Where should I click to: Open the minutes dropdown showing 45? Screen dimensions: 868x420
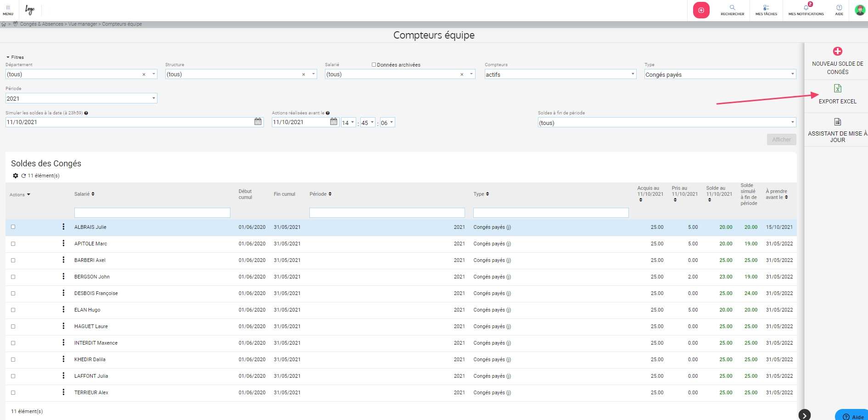coord(368,123)
